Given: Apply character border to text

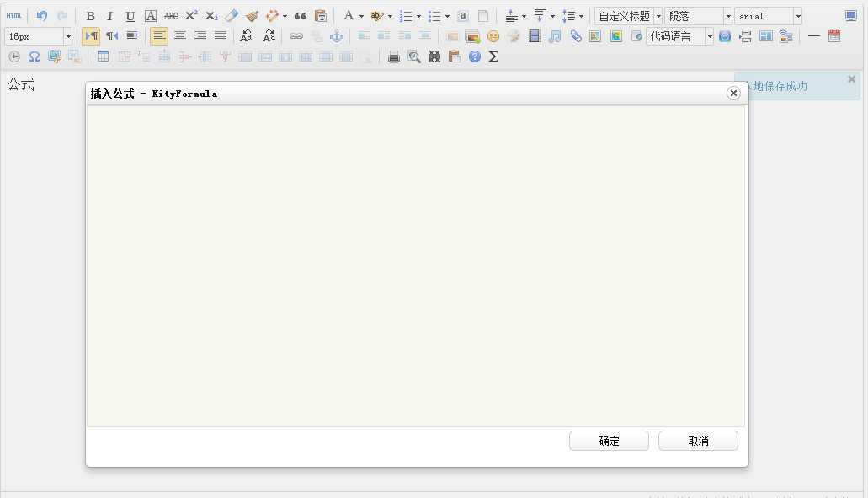Looking at the screenshot, I should (x=151, y=16).
